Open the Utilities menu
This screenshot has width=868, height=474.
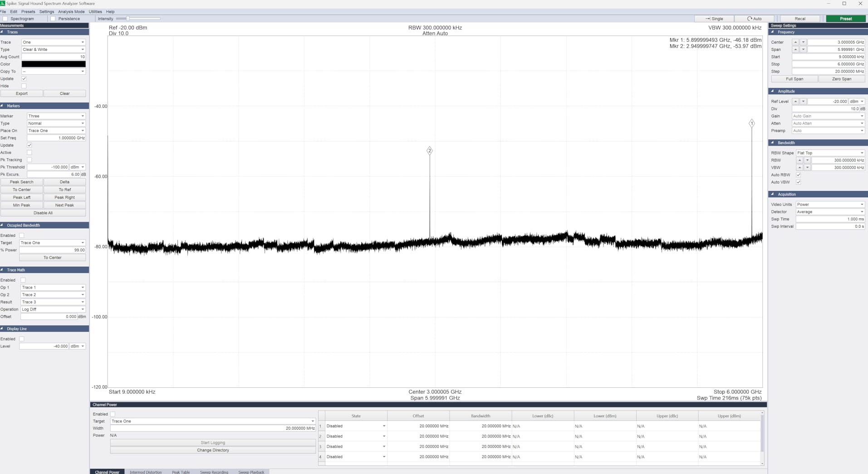tap(95, 12)
